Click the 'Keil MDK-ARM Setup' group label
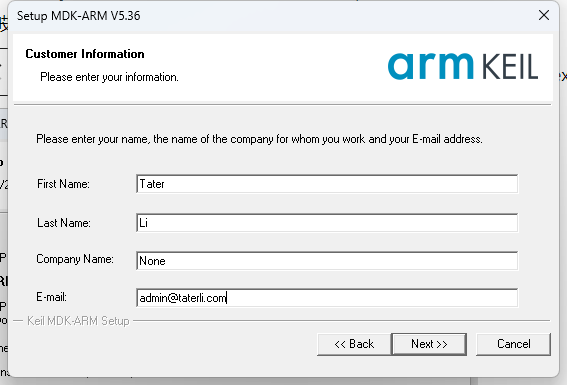This screenshot has height=385, width=567. pyautogui.click(x=78, y=321)
